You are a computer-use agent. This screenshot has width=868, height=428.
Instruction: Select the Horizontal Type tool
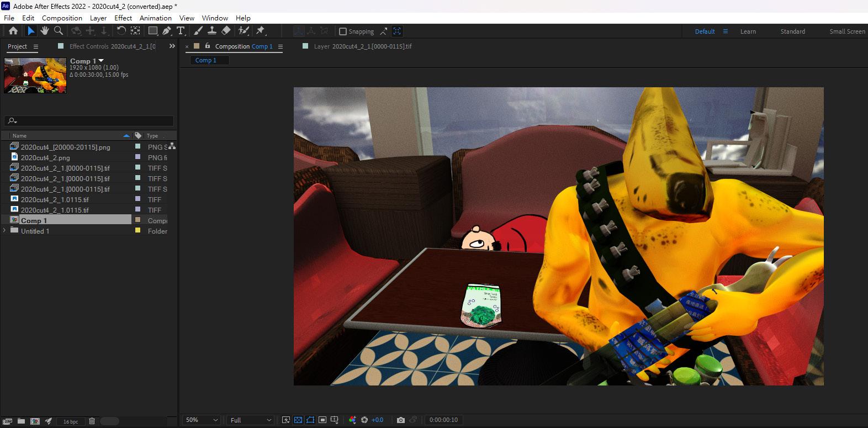point(181,31)
